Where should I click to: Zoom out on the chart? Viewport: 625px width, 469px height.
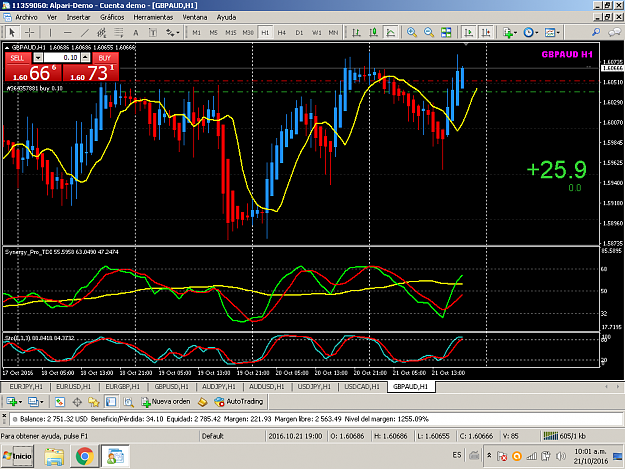tap(429, 32)
